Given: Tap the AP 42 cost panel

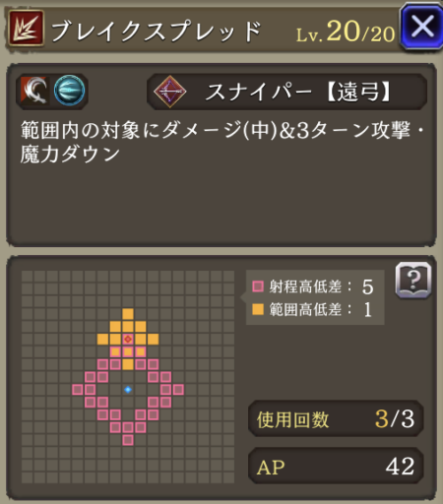Looking at the screenshot, I should pyautogui.click(x=336, y=466).
